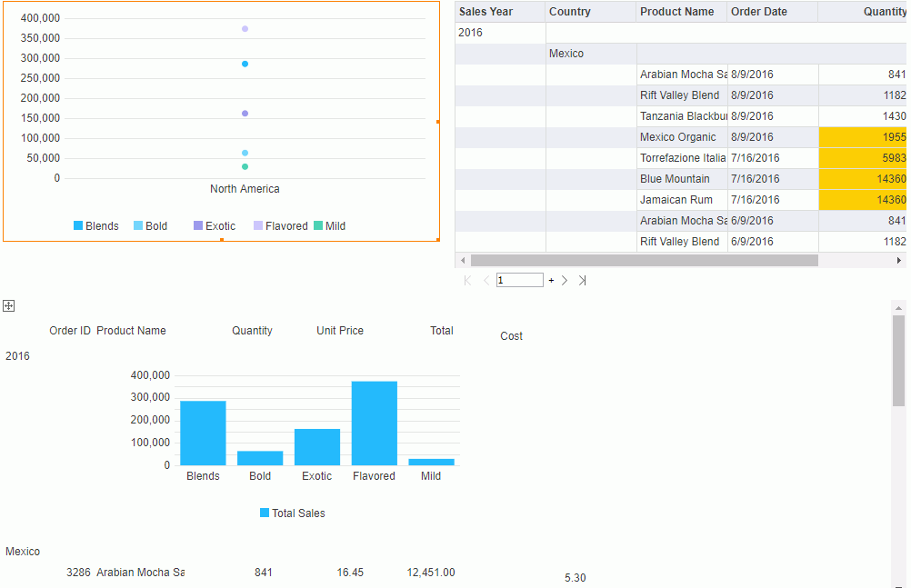Click the plus sign beside the page number
The image size is (911, 588).
tap(551, 281)
